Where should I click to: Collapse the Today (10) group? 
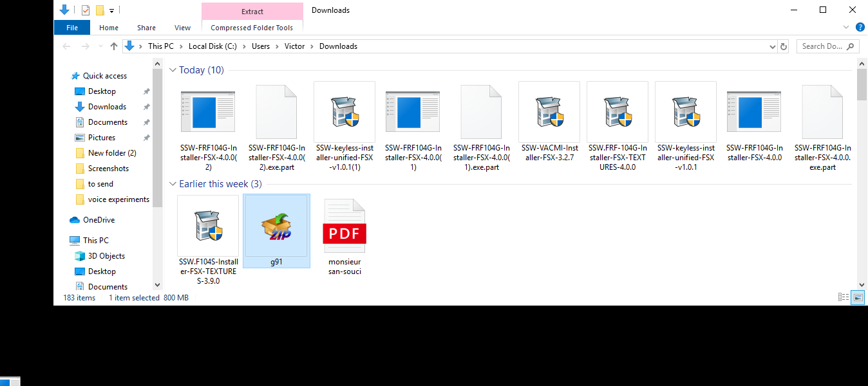(x=173, y=70)
